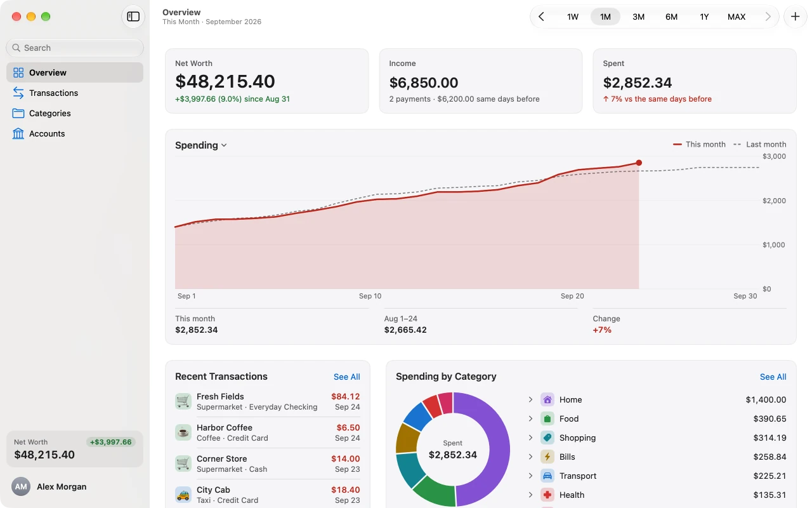Viewport: 812px width, 508px height.
Task: Open the Spending chart dropdown
Action: 201,145
